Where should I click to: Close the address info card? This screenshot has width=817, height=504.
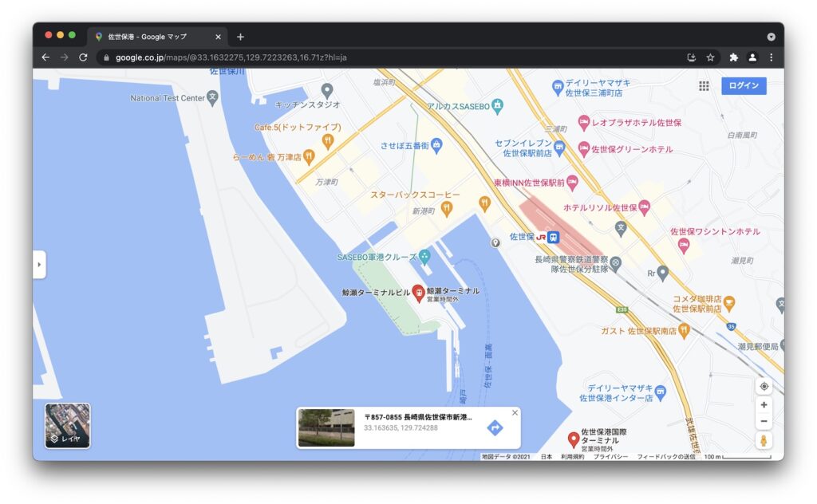(515, 412)
